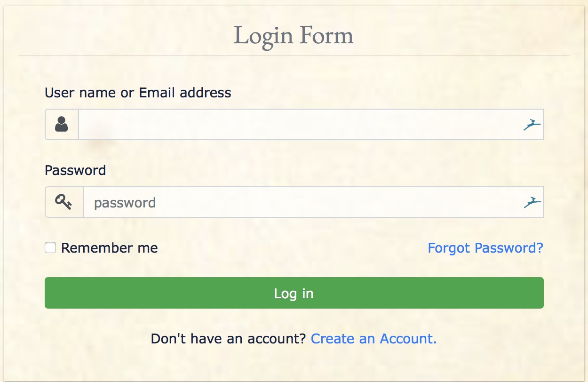
Task: Open the password manager icon in username field
Action: tap(532, 125)
